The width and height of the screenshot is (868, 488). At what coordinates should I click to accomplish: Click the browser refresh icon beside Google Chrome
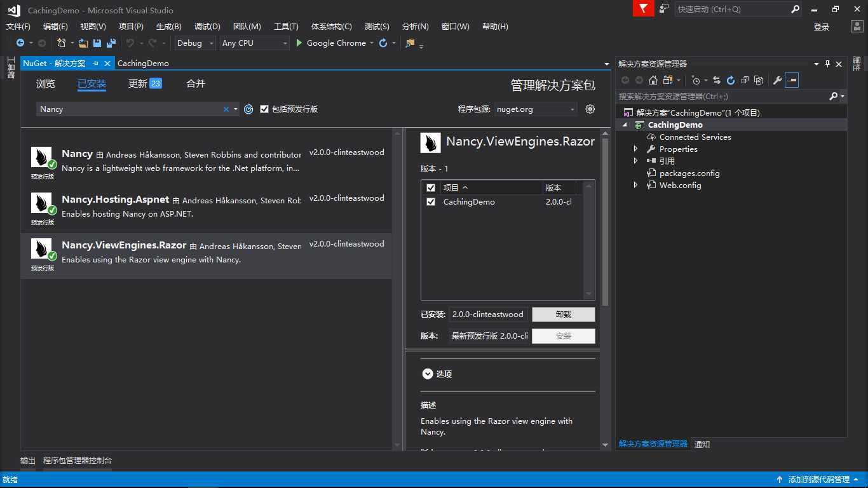(x=383, y=43)
